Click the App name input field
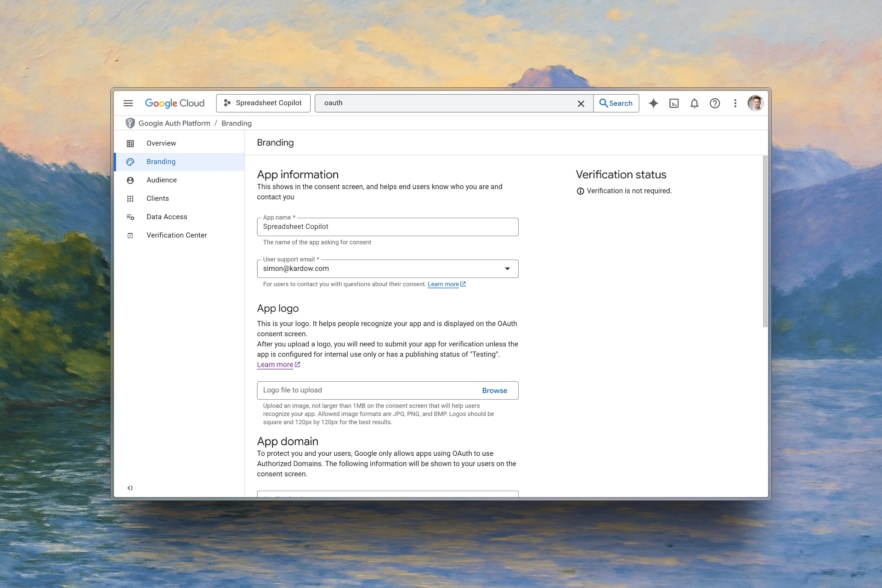The width and height of the screenshot is (882, 588). coord(388,227)
